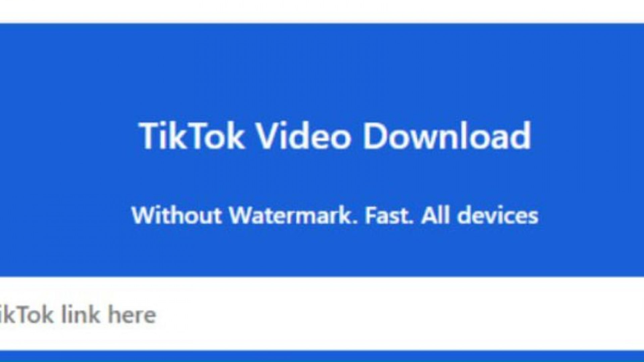The image size is (644, 362).
Task: Click the blue strip below the input field
Action: tap(322, 356)
